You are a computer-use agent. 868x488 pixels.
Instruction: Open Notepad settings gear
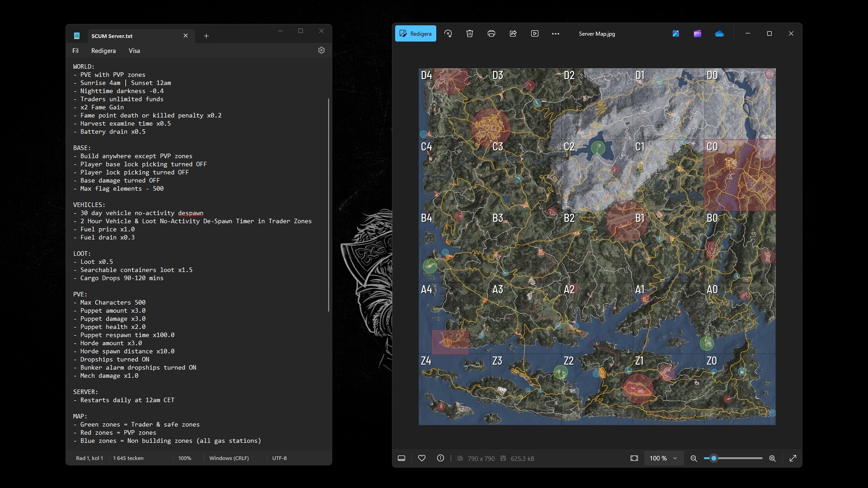pyautogui.click(x=321, y=50)
